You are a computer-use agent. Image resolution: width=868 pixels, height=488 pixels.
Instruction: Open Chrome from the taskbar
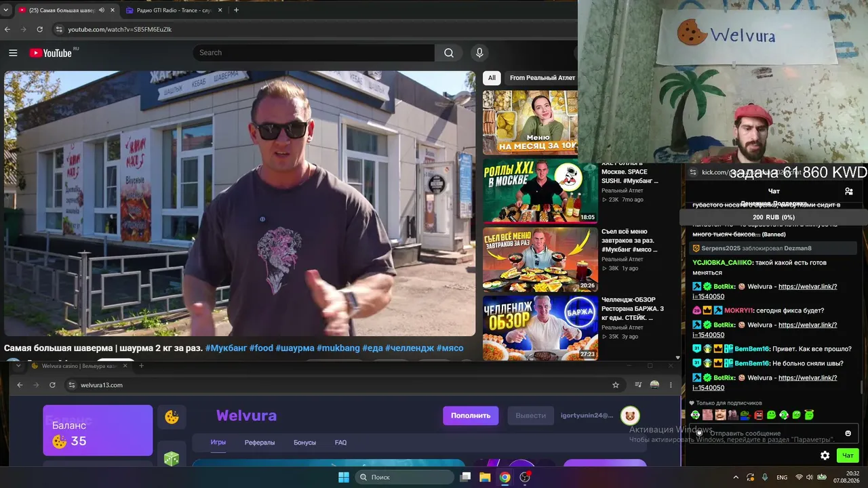click(505, 477)
